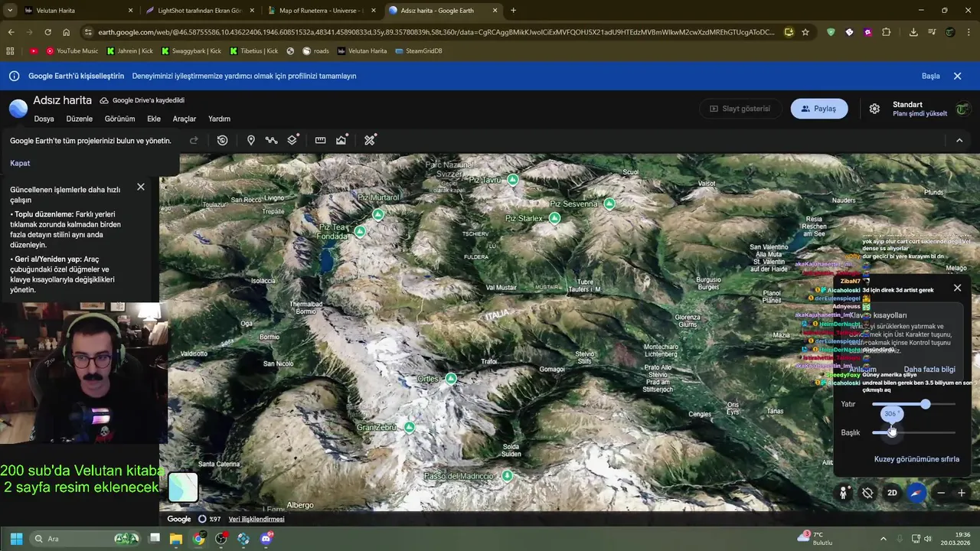Image resolution: width=980 pixels, height=551 pixels.
Task: Click the Piz Sesvenna peak marker
Action: [609, 204]
